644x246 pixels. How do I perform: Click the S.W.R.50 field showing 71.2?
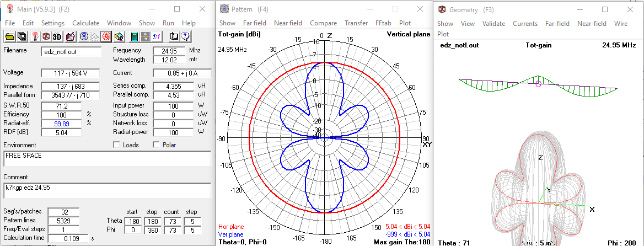[61, 106]
